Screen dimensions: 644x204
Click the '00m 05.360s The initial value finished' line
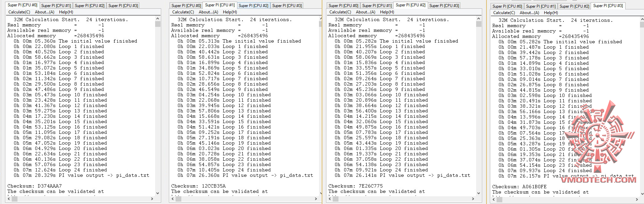[76, 41]
